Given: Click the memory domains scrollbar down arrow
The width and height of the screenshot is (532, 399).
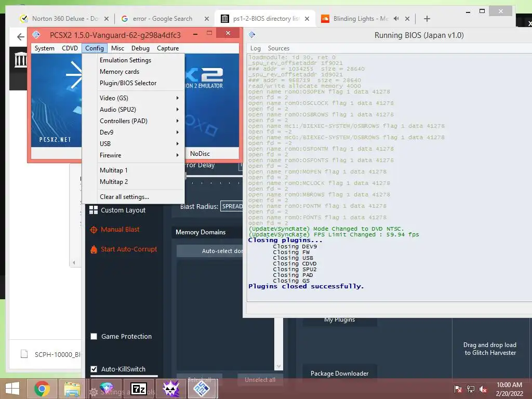Looking at the screenshot, I should pyautogui.click(x=278, y=366).
